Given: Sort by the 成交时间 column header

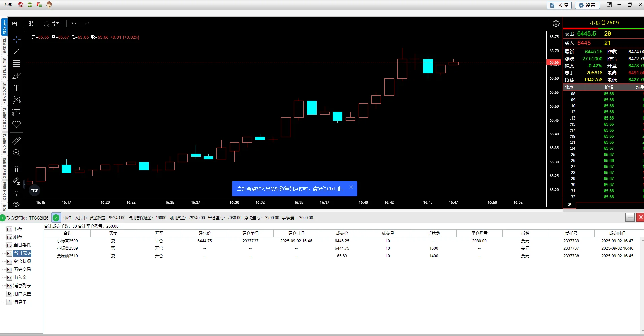Looking at the screenshot, I should [x=617, y=233].
